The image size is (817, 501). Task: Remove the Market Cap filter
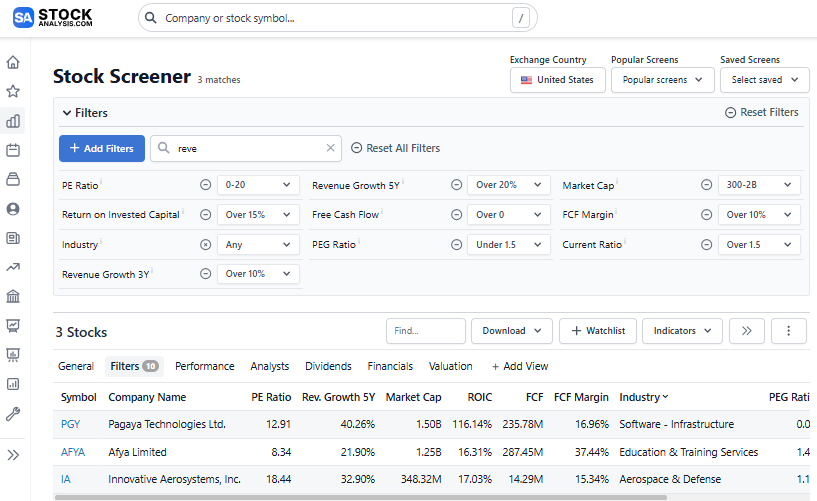tap(707, 185)
